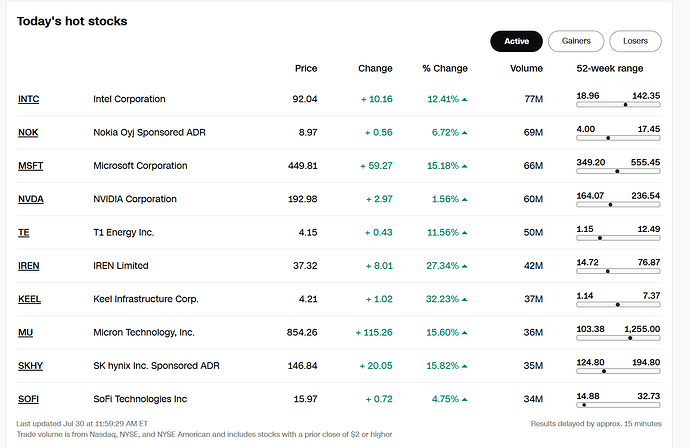Open the NVDA ticker link
690x448 pixels.
coord(31,199)
